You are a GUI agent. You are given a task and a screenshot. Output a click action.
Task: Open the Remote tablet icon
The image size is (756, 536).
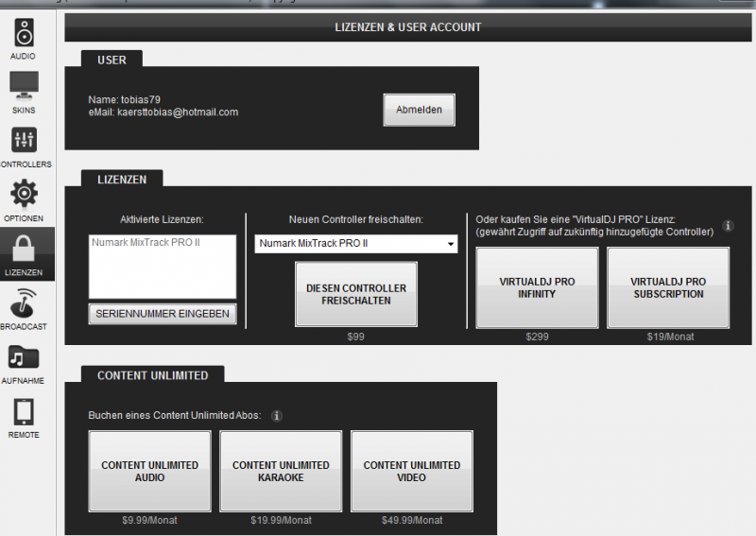(24, 411)
